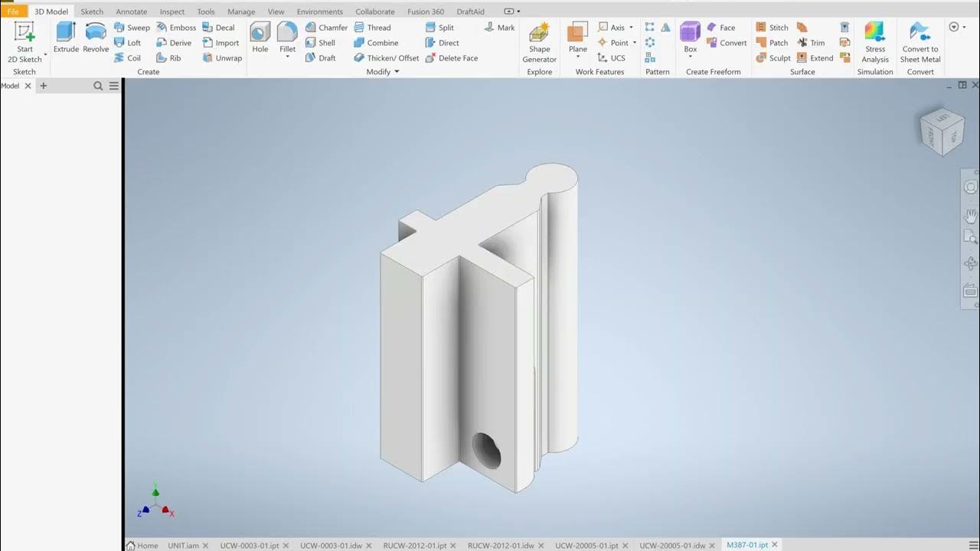Click the Unwrap command
Viewport: 980px width, 551px height.
[222, 58]
